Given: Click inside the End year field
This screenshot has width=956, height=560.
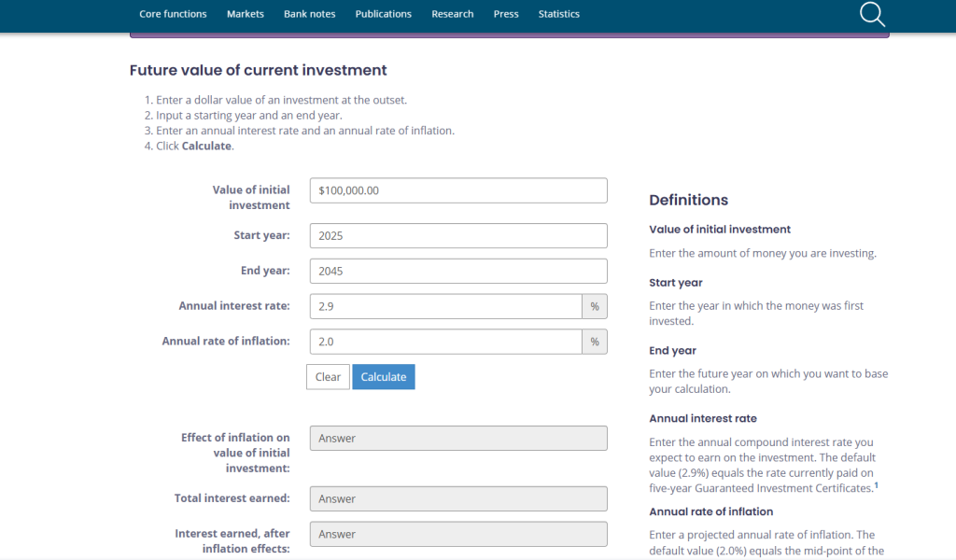Looking at the screenshot, I should (457, 271).
